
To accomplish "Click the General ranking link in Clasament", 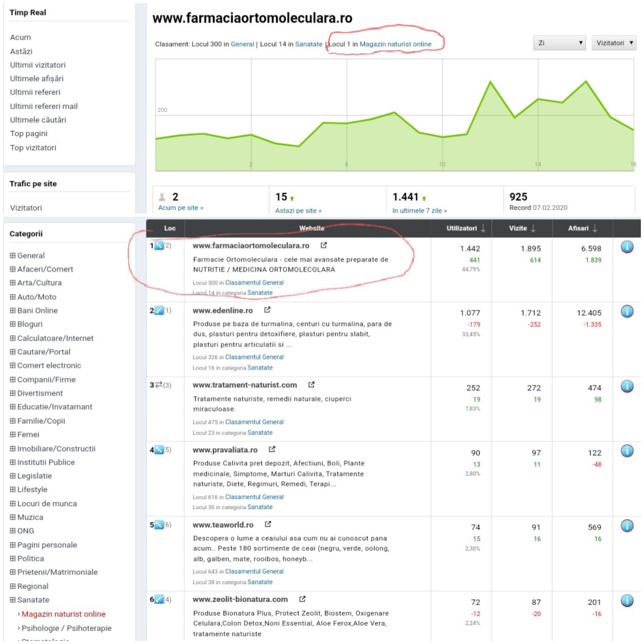I will click(242, 44).
